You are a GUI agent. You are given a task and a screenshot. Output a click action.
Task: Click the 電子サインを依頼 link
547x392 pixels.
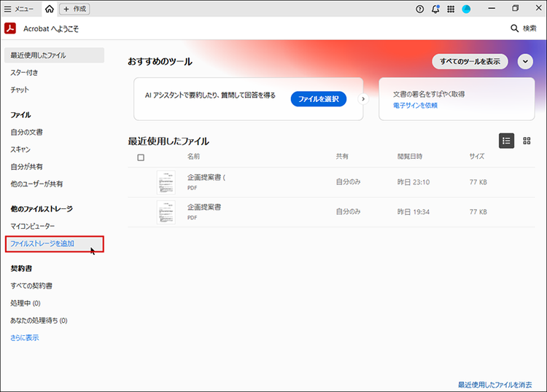[415, 106]
